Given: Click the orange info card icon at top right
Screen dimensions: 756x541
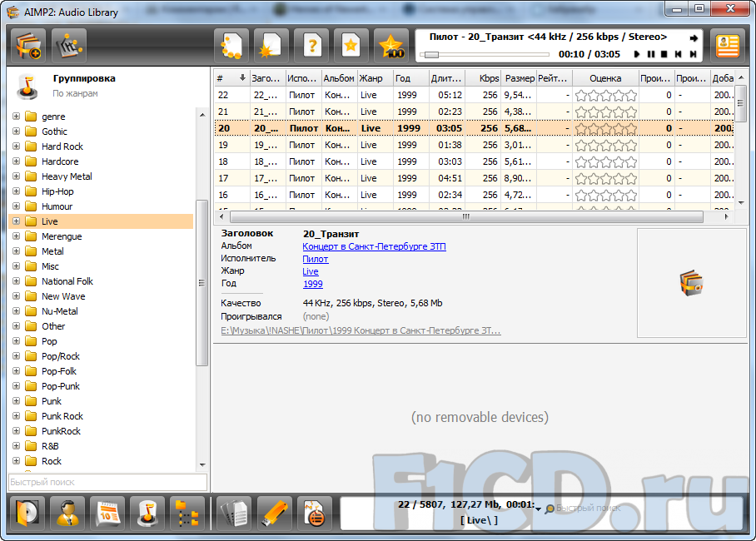Looking at the screenshot, I should coord(728,47).
